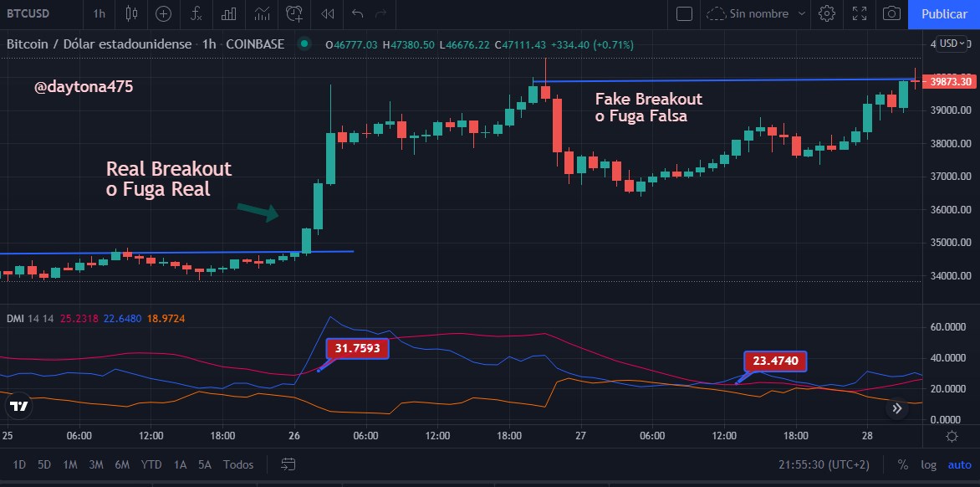
Task: Open the financials bar chart icon
Action: pyautogui.click(x=229, y=13)
